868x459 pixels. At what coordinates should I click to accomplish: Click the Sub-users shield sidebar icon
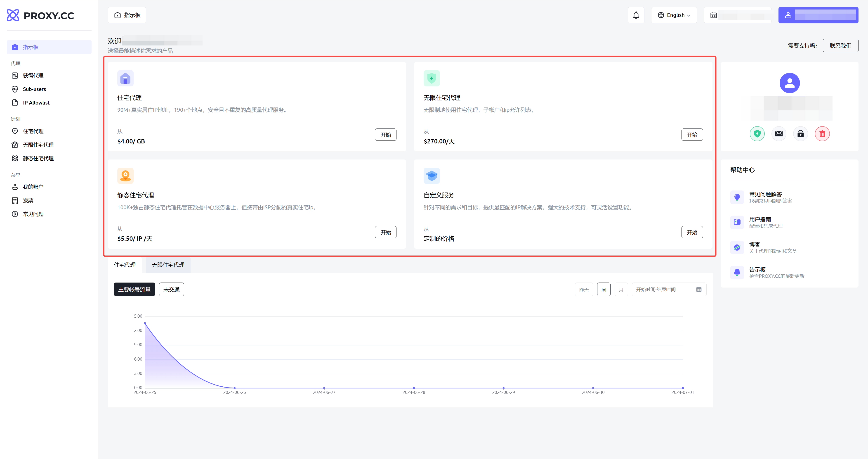tap(15, 89)
